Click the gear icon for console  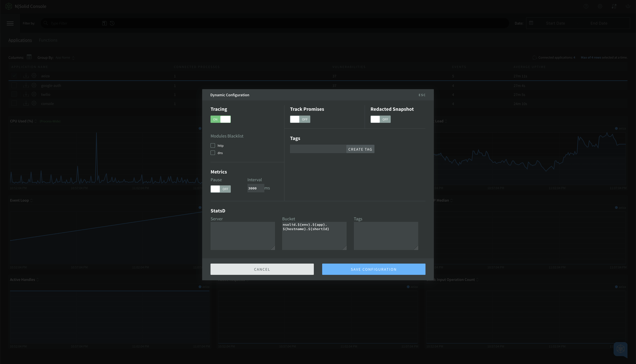(34, 103)
